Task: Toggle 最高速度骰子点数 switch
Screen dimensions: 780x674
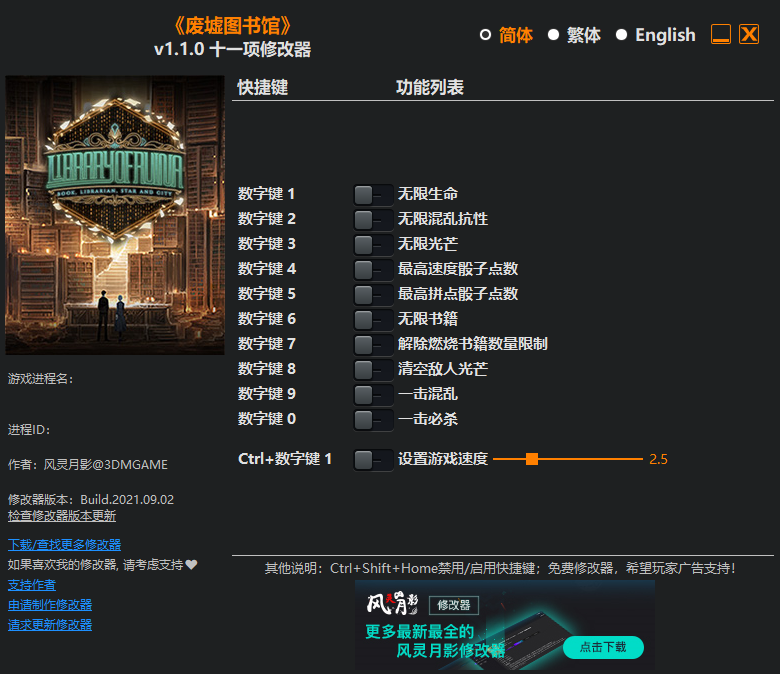Action: click(373, 270)
